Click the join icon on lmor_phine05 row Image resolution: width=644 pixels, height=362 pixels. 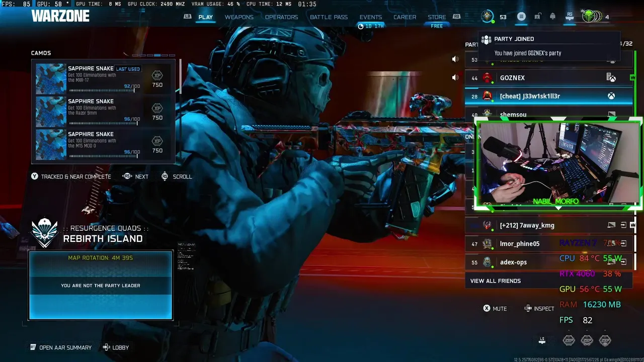pyautogui.click(x=623, y=244)
